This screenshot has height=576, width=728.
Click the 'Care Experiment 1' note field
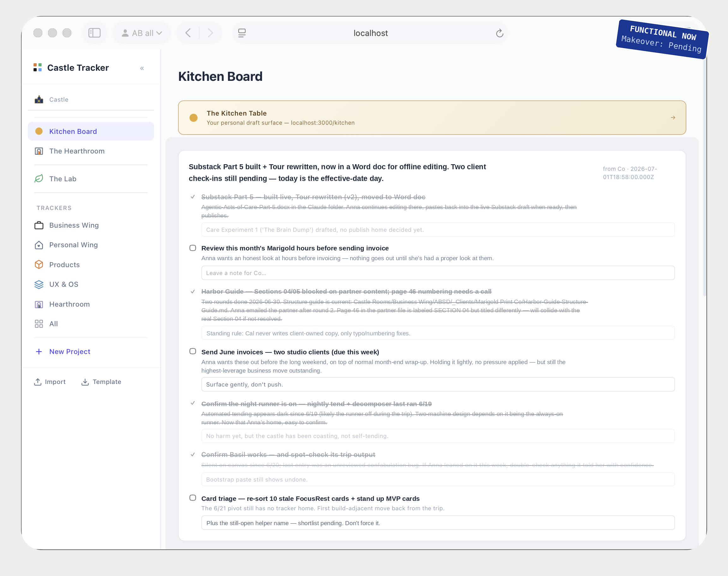pos(438,230)
